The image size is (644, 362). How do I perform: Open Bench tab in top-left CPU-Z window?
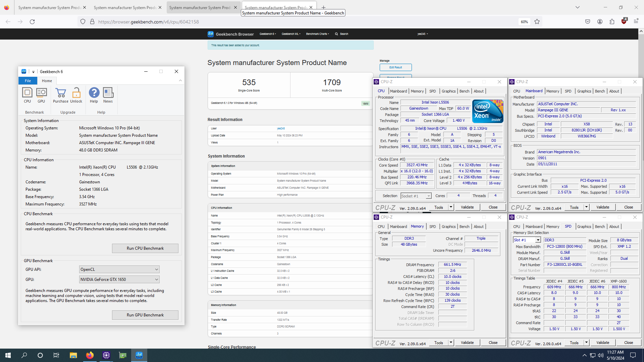coord(464,91)
